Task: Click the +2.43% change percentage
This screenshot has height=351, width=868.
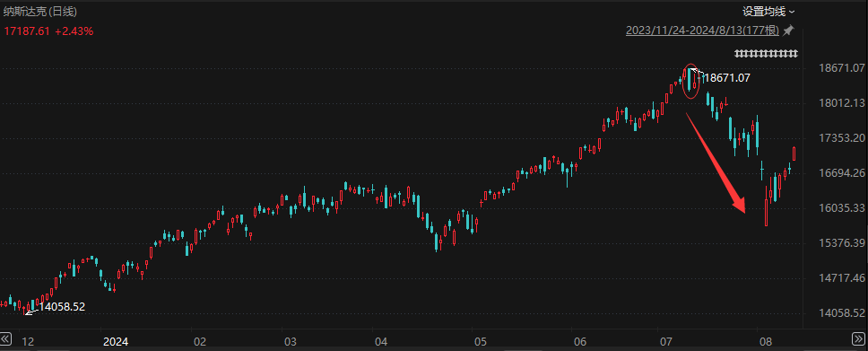Action: point(74,31)
